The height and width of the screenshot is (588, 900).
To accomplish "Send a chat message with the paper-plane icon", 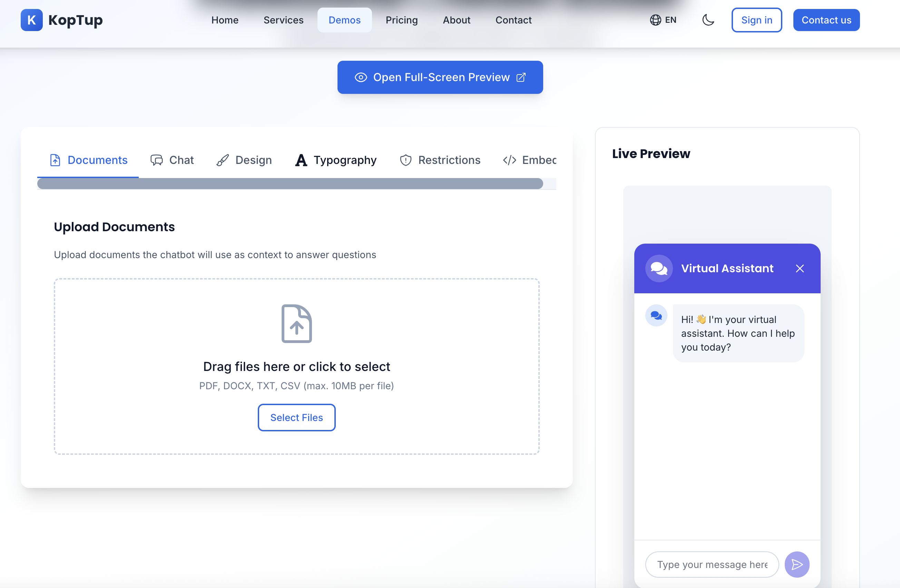I will (797, 565).
